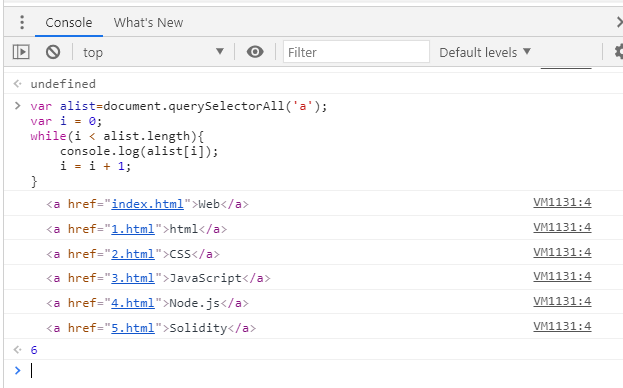Select the returned value 6

34,350
